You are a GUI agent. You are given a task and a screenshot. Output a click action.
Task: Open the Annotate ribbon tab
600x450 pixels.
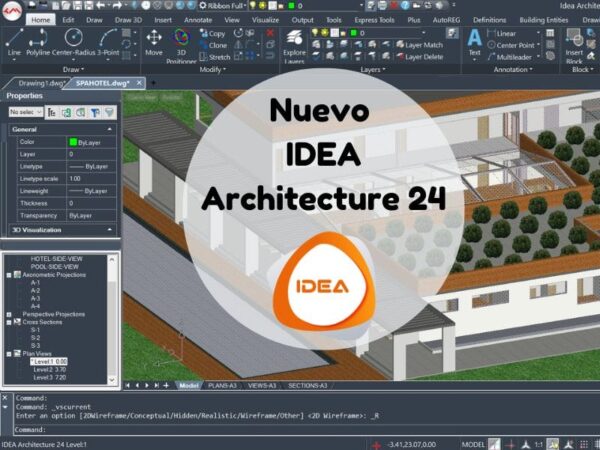point(198,20)
